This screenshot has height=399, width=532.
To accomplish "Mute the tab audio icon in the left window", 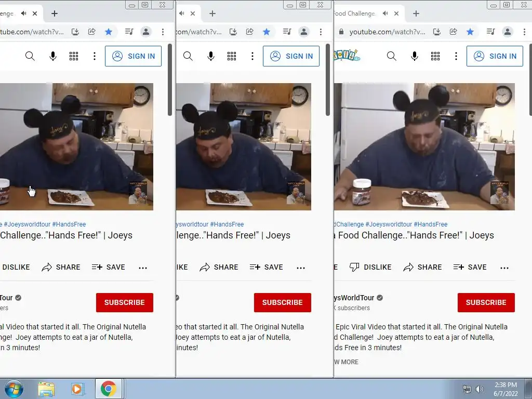I will 23,14.
